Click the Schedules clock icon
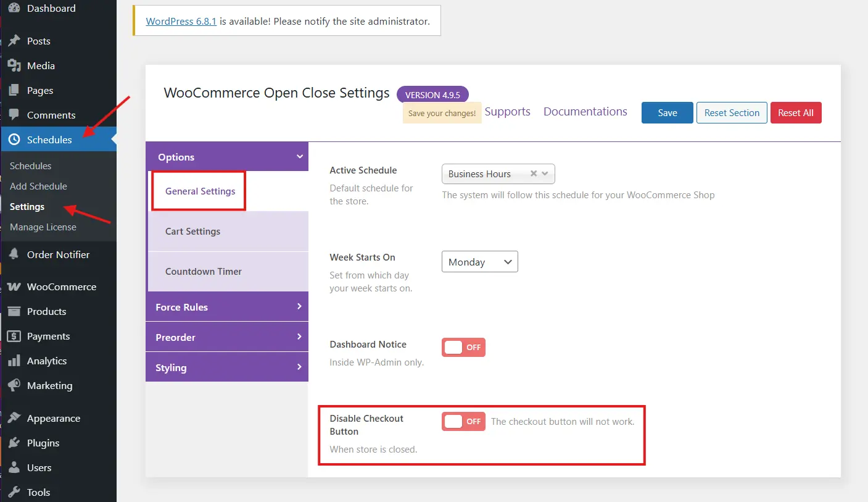868x502 pixels. pyautogui.click(x=14, y=140)
